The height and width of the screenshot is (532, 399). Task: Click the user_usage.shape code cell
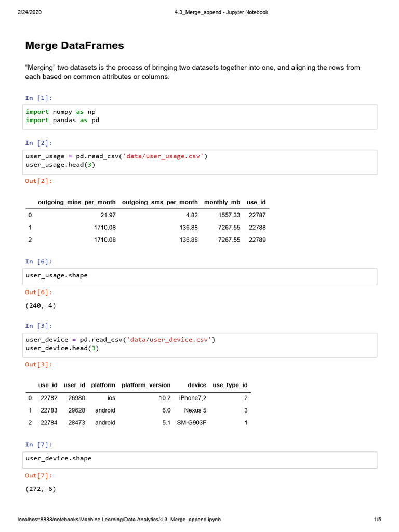tap(201, 276)
